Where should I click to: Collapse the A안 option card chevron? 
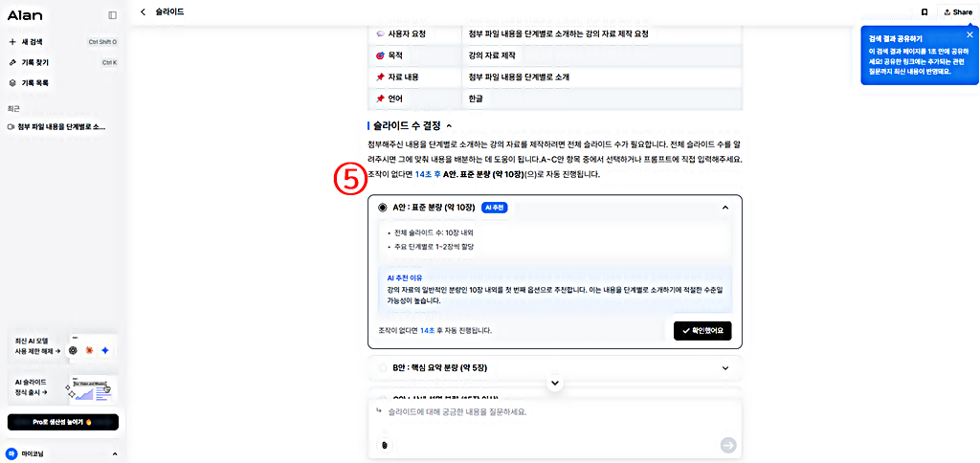[725, 208]
